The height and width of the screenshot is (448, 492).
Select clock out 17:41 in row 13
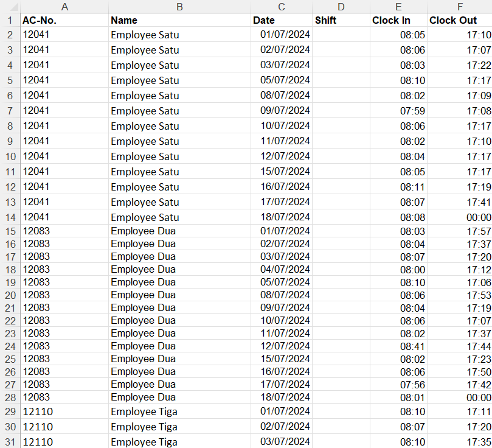coord(460,202)
